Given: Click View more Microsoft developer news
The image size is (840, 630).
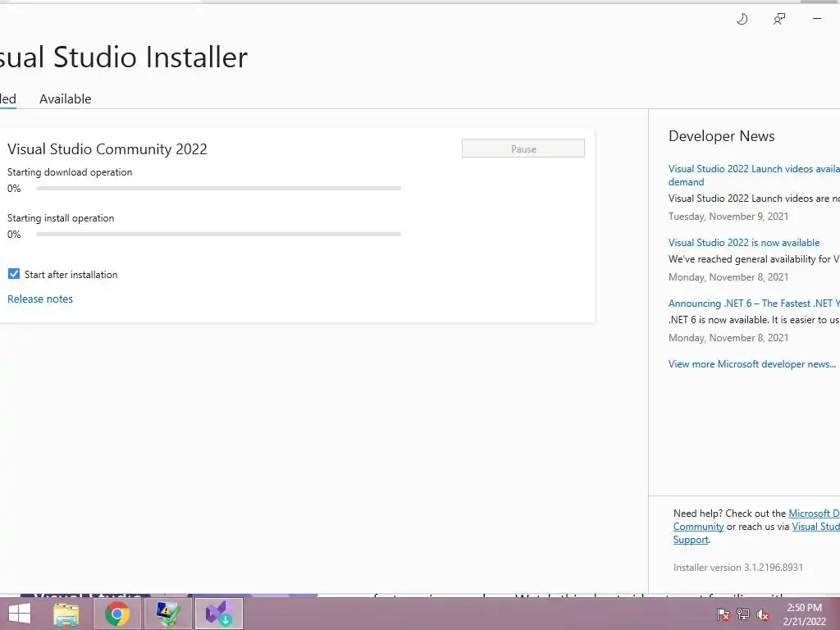Looking at the screenshot, I should pos(752,363).
